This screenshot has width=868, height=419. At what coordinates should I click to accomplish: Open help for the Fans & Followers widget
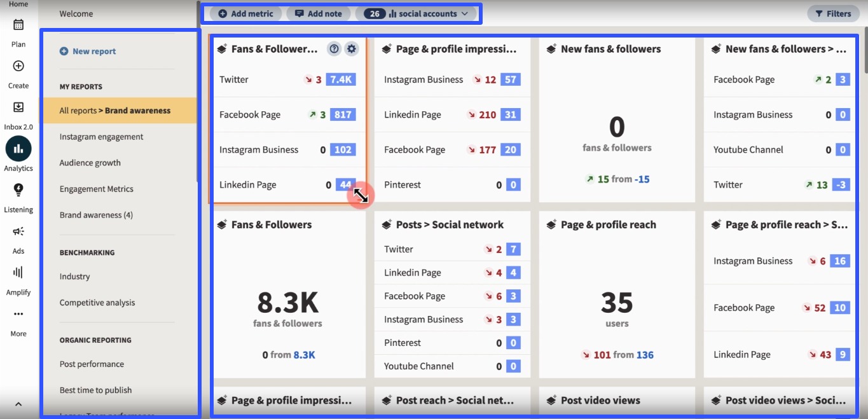[x=333, y=48]
